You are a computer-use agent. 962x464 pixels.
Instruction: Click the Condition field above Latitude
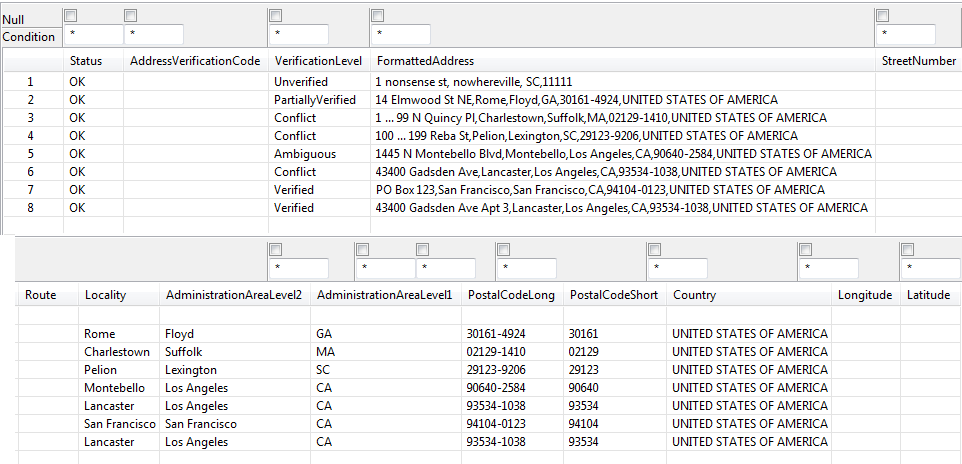coord(930,269)
